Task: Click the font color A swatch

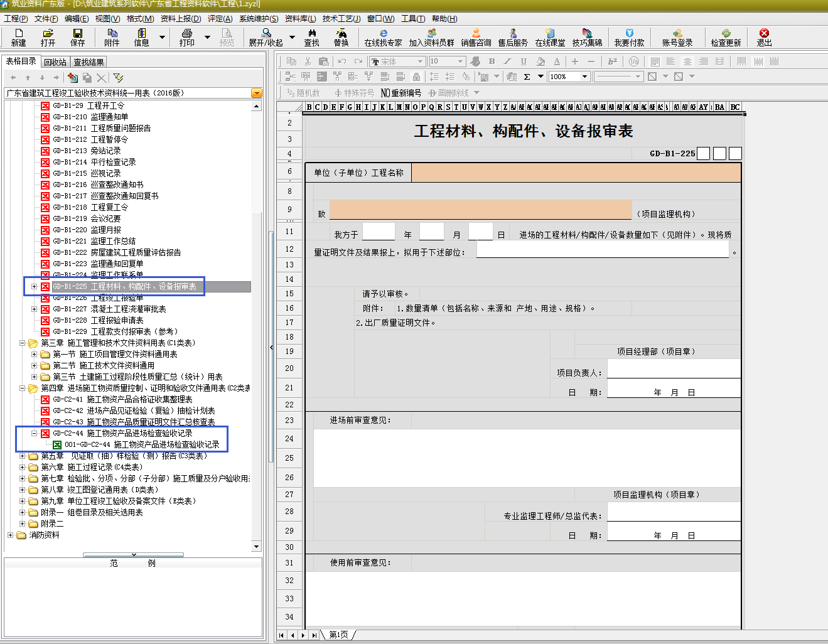Action: click(x=557, y=61)
